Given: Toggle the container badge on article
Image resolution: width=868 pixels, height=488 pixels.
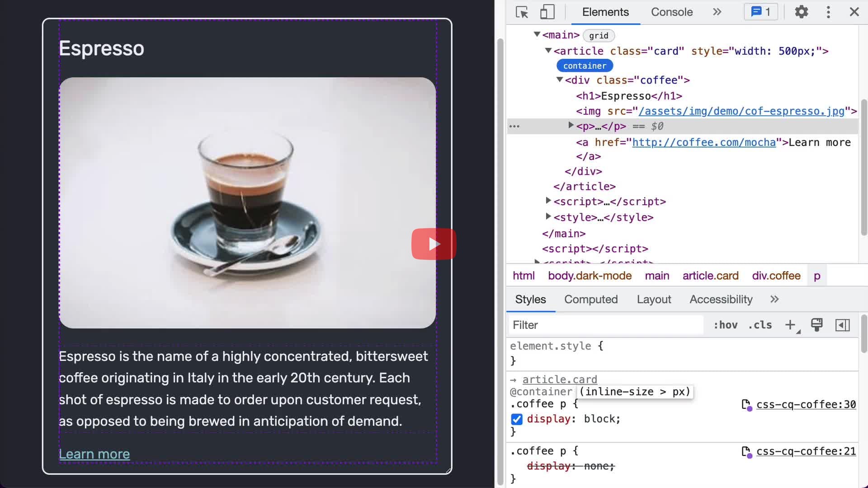Looking at the screenshot, I should [x=585, y=66].
